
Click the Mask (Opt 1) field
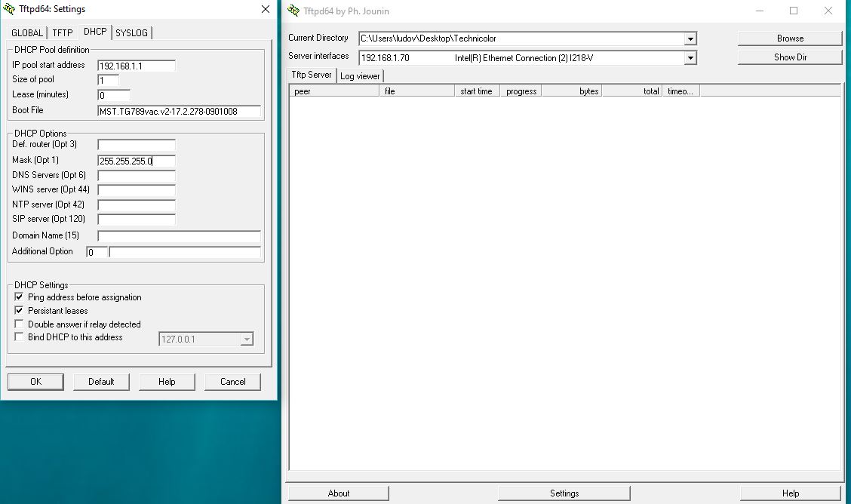[137, 161]
